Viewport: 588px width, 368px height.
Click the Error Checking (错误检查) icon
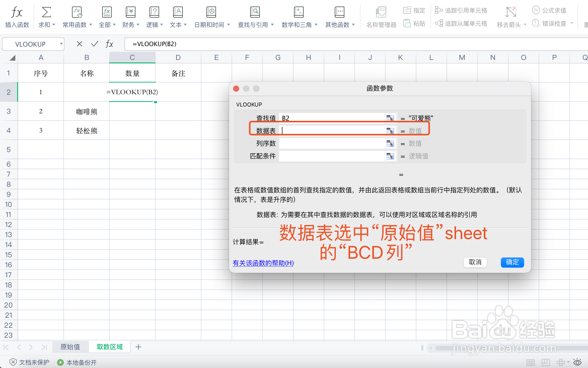[x=536, y=23]
